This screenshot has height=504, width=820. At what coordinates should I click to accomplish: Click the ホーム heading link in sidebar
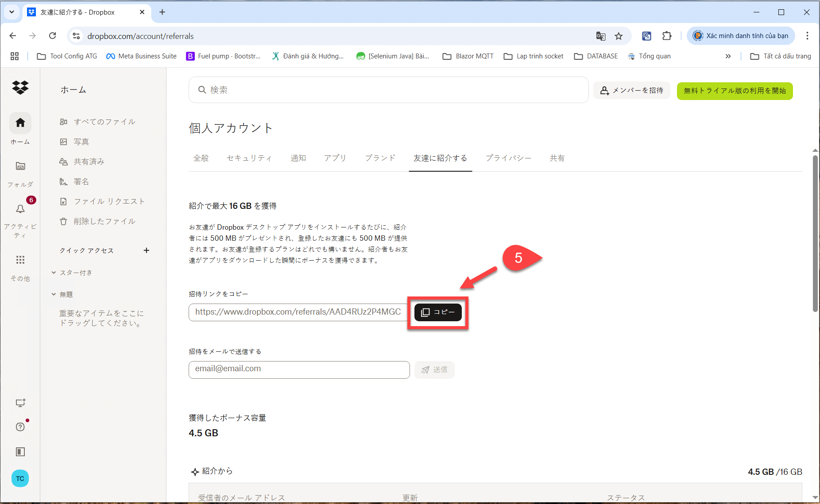73,90
